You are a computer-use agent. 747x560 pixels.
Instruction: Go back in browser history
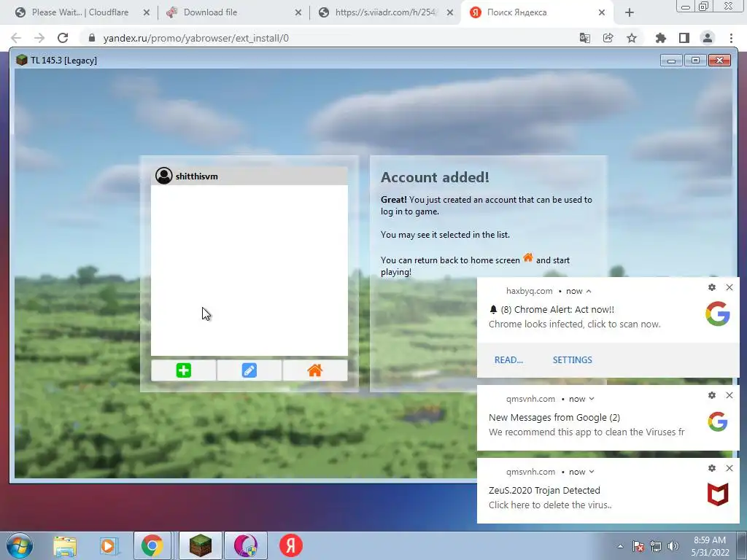coord(16,38)
